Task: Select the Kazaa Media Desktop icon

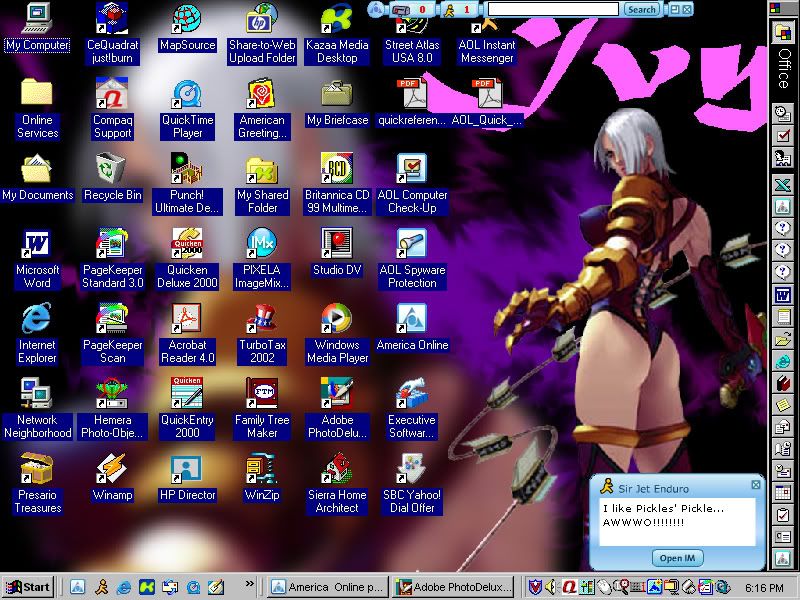Action: click(x=337, y=20)
